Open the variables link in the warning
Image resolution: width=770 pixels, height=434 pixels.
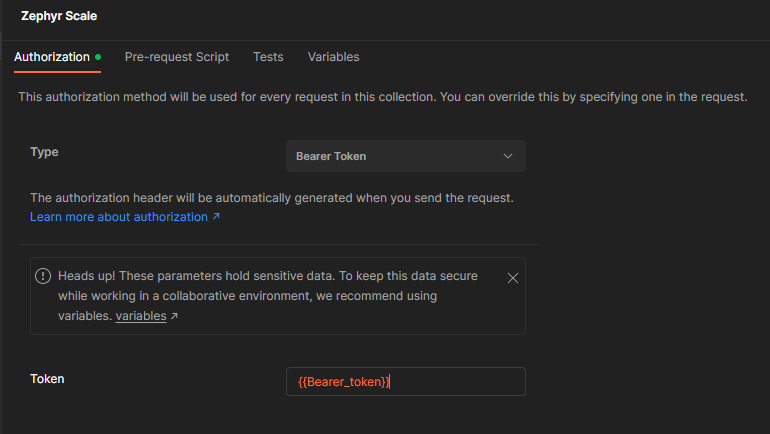coord(140,316)
